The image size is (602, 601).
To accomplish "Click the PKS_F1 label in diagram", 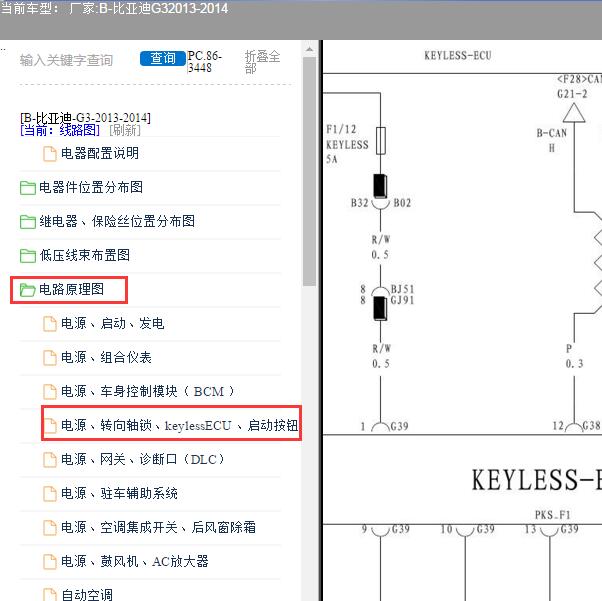I will coord(553,515).
